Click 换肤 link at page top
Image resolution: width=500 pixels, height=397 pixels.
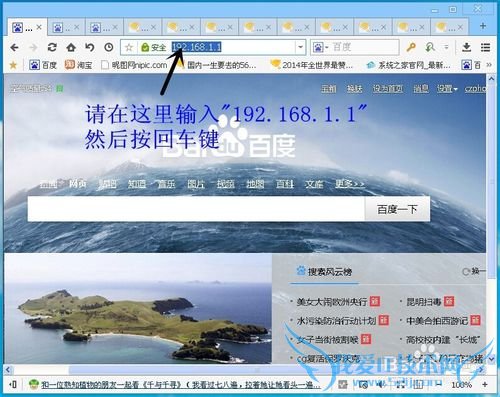point(354,89)
